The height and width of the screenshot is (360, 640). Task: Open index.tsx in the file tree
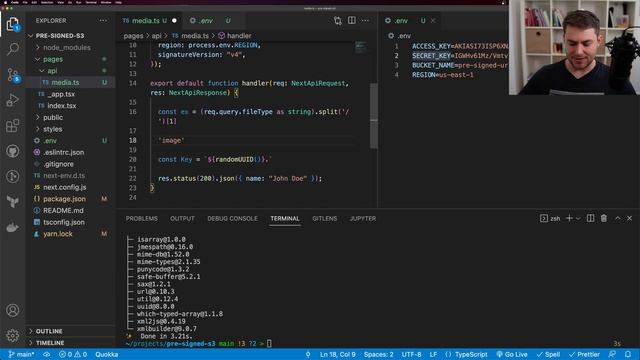tap(62, 106)
